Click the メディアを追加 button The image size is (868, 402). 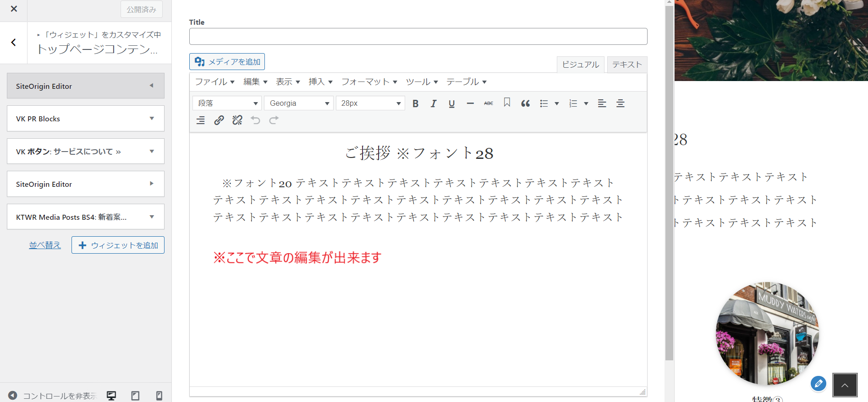point(227,62)
